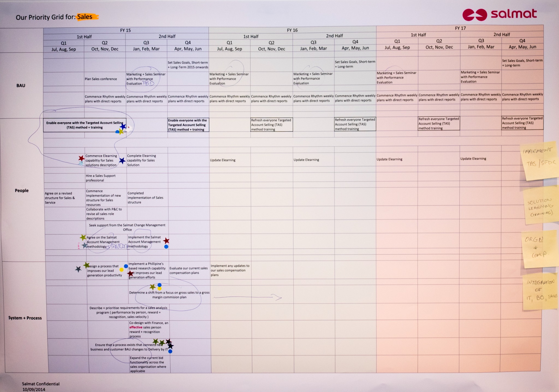Screen dimensions: 559x392
Task: Select 'Seek support from the Salmat Change Management Office'
Action: click(127, 227)
